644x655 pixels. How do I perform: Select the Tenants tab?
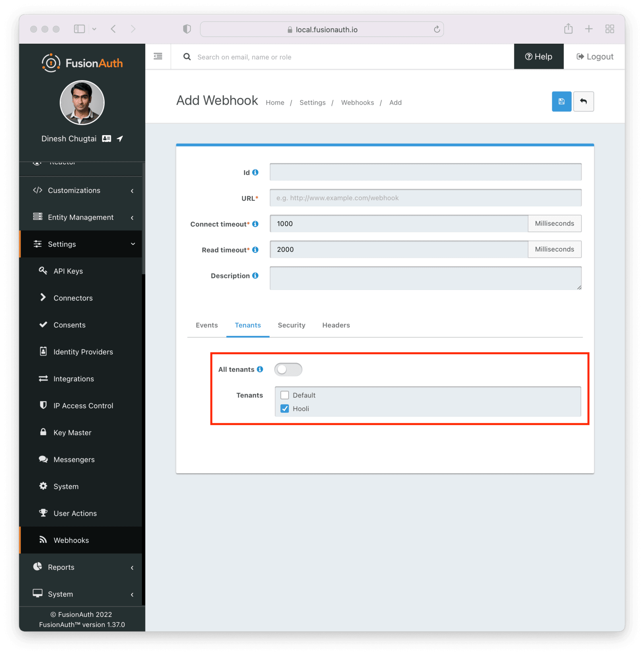[248, 325]
